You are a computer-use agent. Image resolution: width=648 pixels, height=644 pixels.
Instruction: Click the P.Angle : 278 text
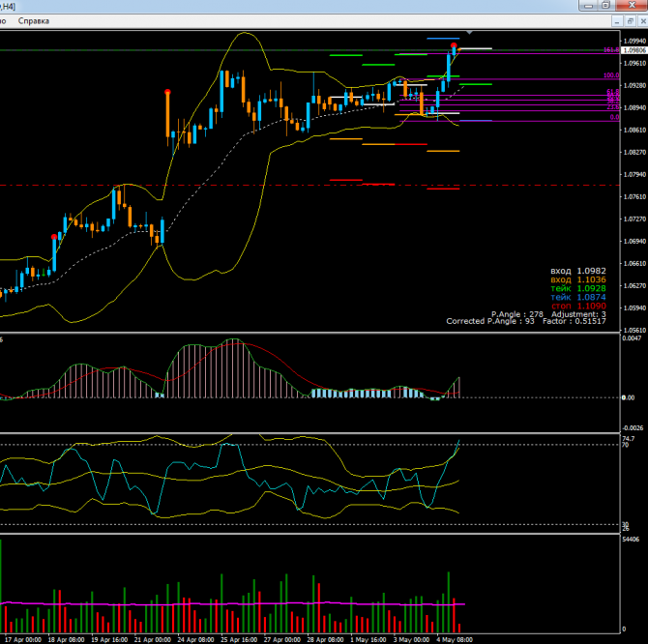[x=517, y=314]
